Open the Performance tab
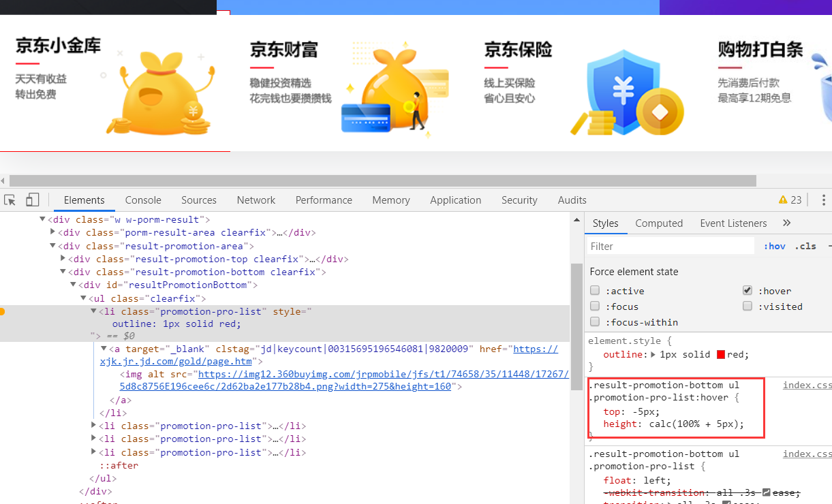This screenshot has height=504, width=832. click(324, 200)
